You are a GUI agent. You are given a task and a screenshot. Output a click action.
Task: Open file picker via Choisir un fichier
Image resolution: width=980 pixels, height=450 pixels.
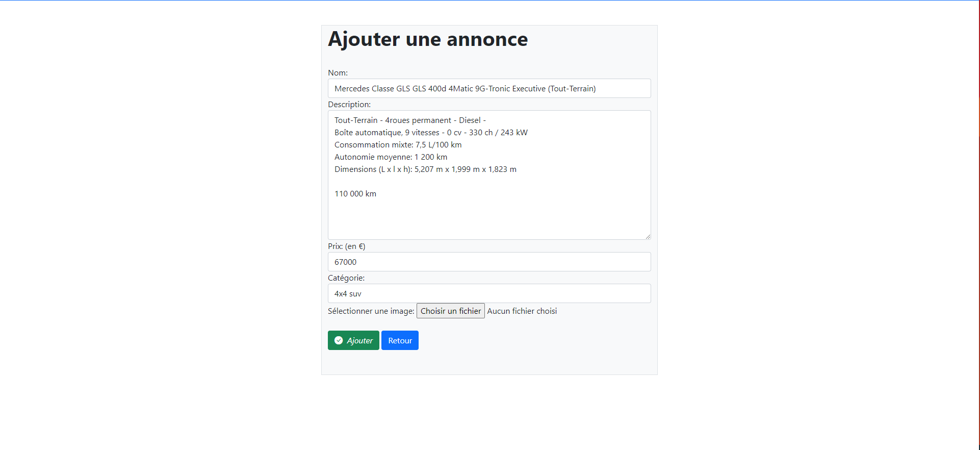pyautogui.click(x=450, y=311)
